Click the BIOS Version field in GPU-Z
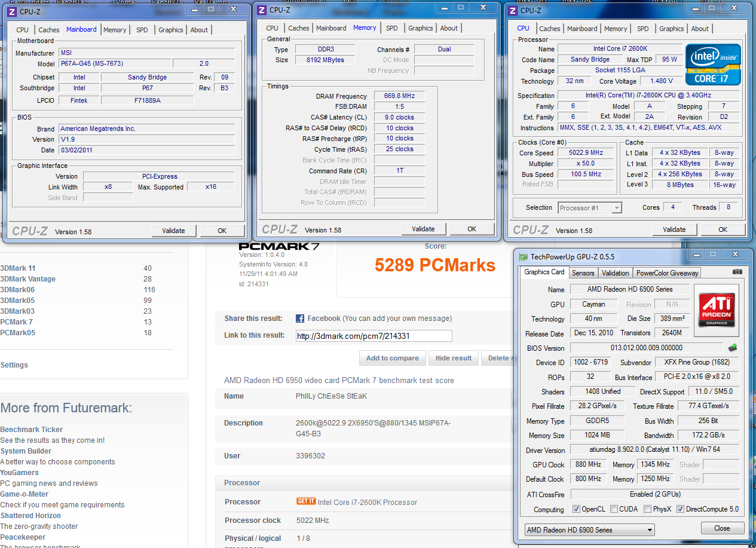The height and width of the screenshot is (548, 756). coord(647,348)
